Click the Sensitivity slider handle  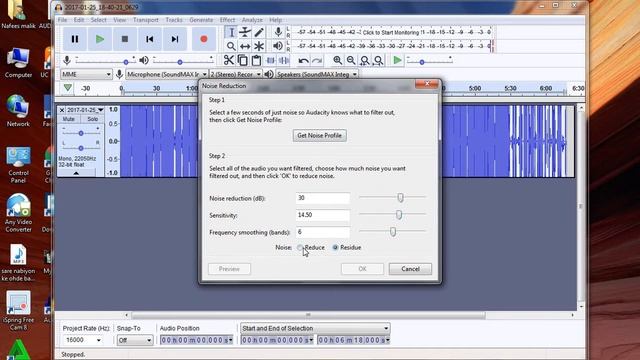(x=399, y=215)
